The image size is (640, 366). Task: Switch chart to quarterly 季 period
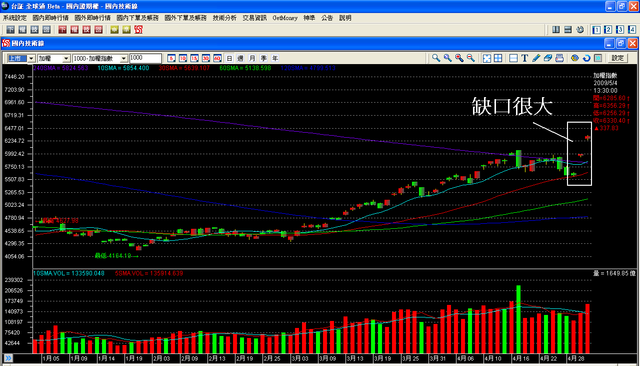(x=264, y=58)
